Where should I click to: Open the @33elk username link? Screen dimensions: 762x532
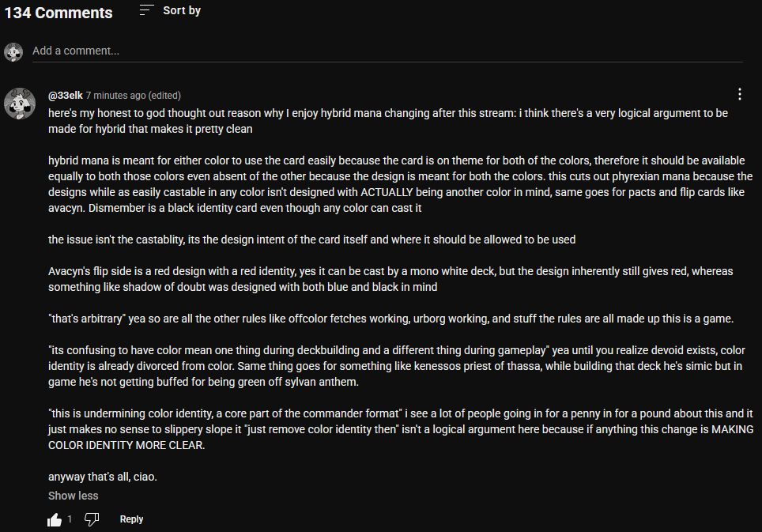[x=65, y=95]
